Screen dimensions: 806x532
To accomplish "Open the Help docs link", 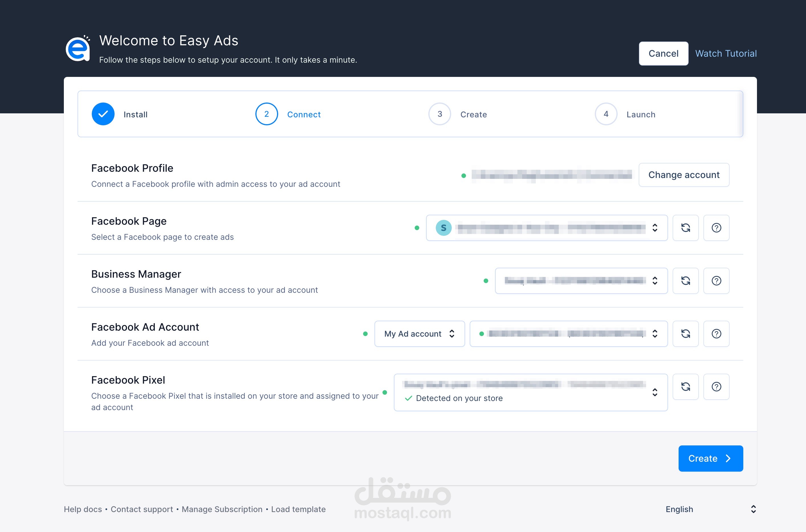I will tap(83, 509).
